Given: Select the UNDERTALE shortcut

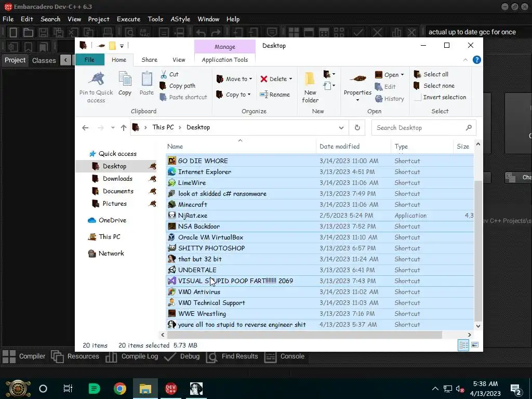Looking at the screenshot, I should (320, 270).
